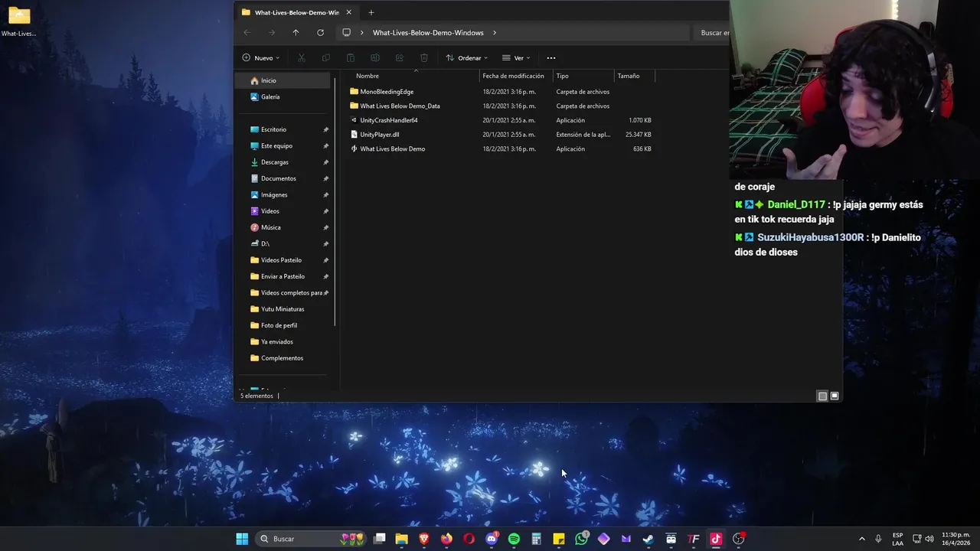This screenshot has height=551, width=980.
Task: Add a new Explorer tab
Action: coord(371,12)
